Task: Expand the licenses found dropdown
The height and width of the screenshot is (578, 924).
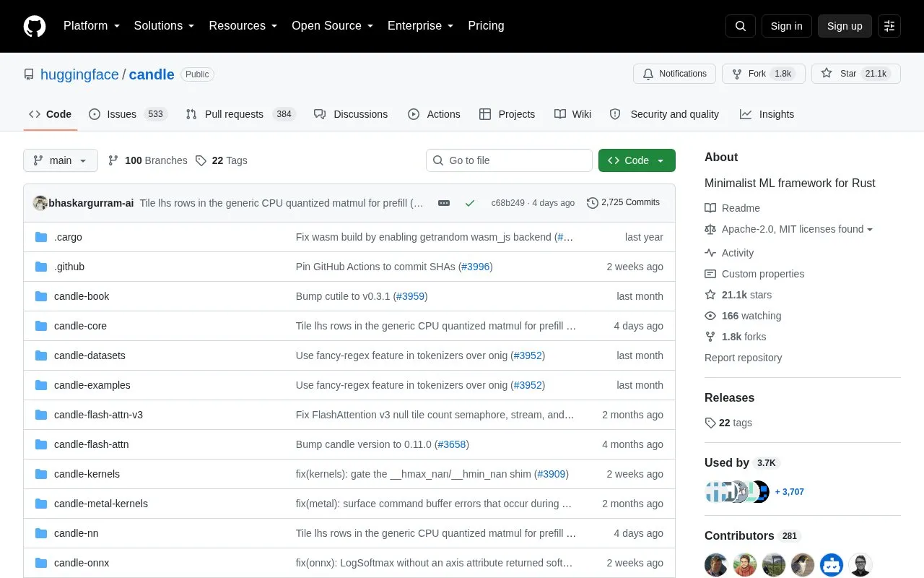Action: [797, 229]
